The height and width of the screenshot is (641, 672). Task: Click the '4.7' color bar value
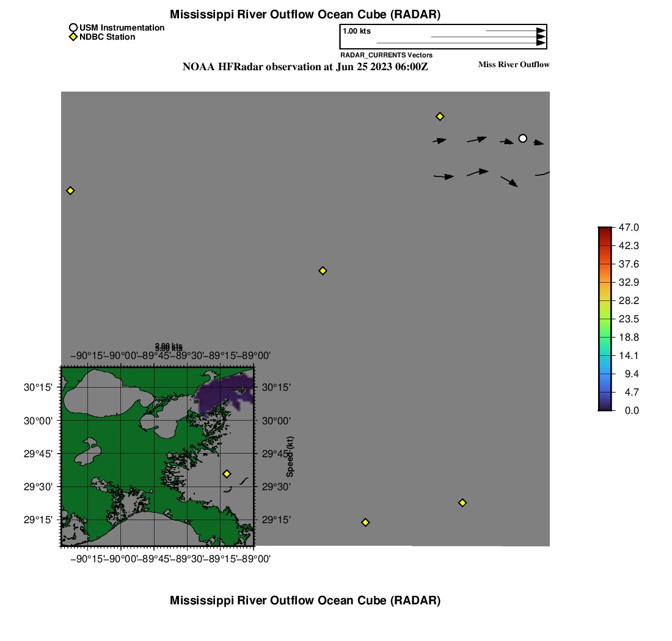pos(632,392)
